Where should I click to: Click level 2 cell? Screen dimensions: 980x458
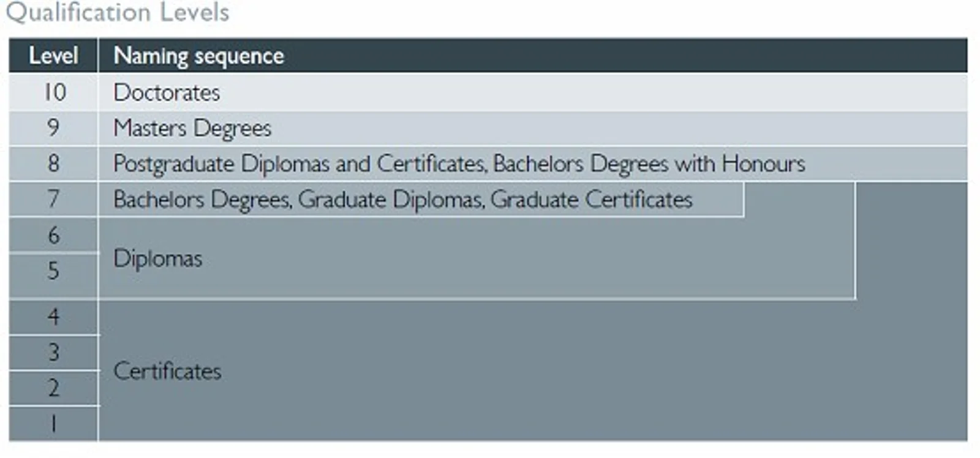pos(53,388)
